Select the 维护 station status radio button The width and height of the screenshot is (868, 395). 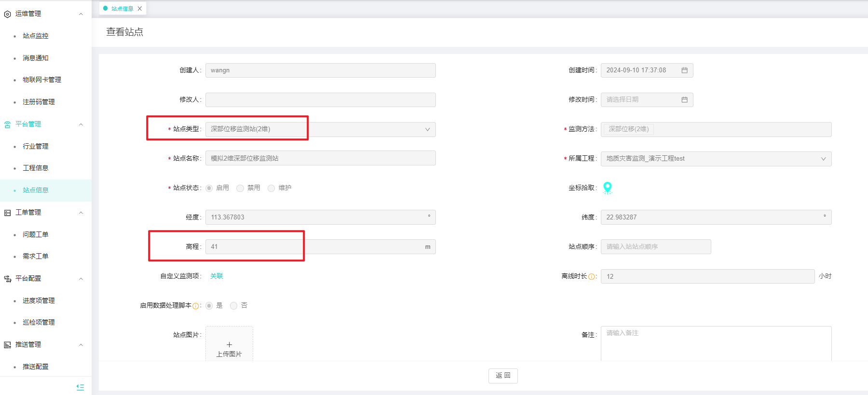271,188
